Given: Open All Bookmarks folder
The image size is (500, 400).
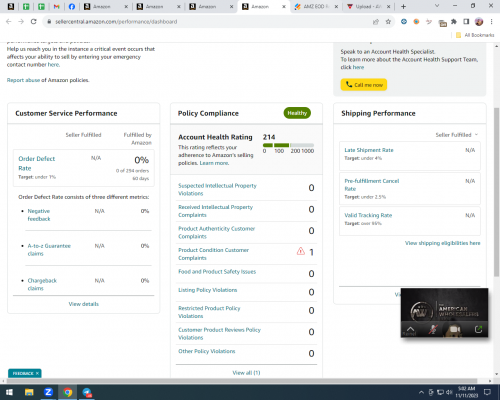Looking at the screenshot, I should click(475, 35).
